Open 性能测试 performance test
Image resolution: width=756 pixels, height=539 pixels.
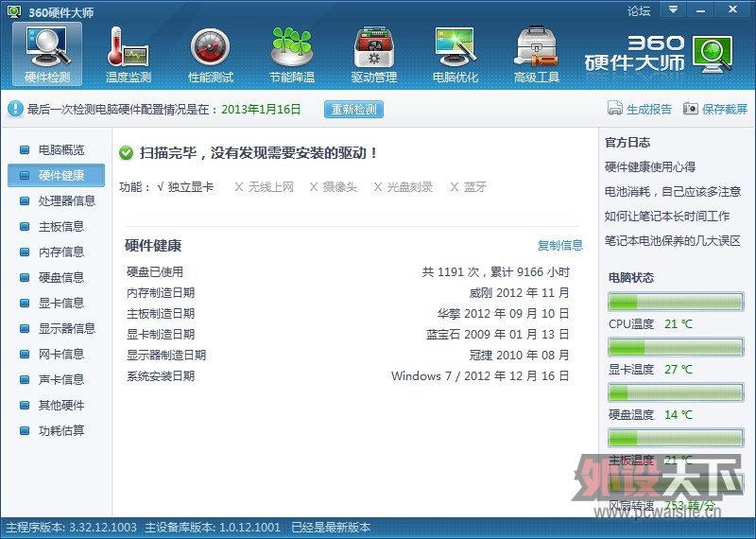(x=210, y=54)
